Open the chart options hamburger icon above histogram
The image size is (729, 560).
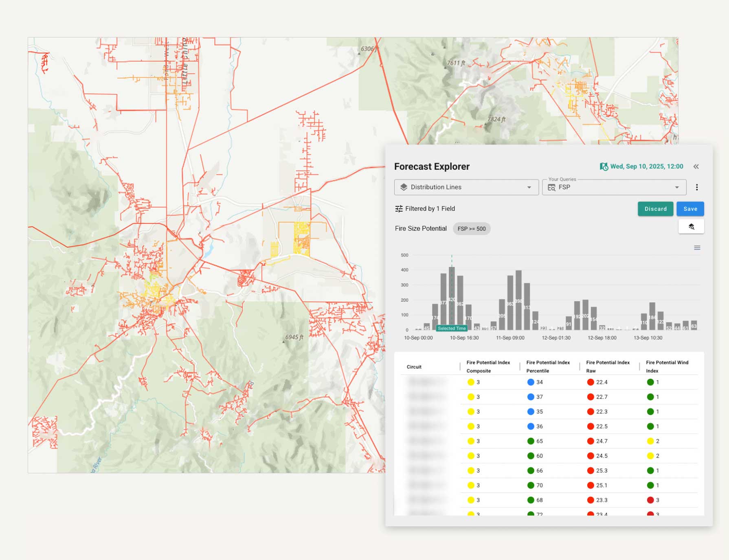[697, 248]
